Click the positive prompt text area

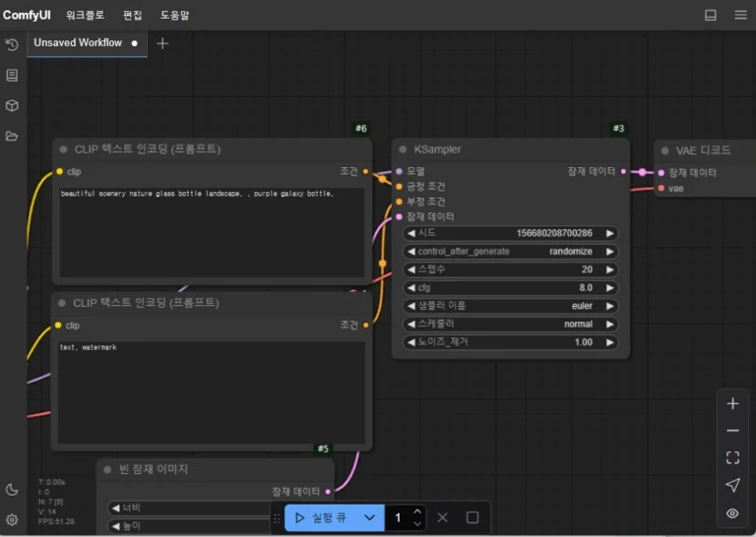(213, 232)
